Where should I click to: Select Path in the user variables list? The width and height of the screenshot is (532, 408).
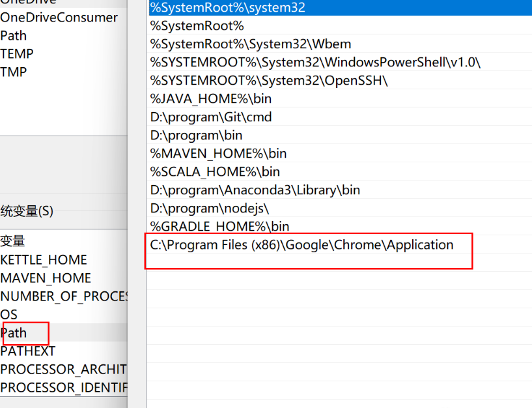tap(63, 36)
